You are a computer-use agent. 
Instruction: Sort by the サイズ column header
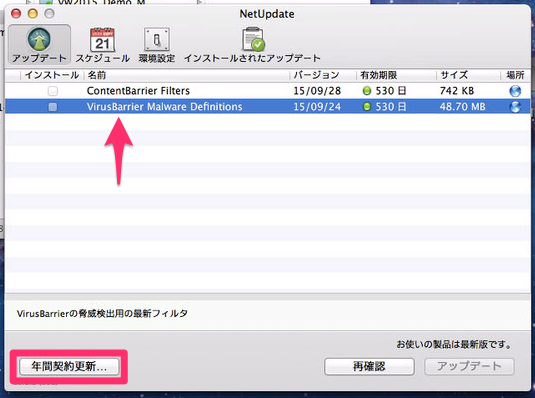(x=468, y=75)
